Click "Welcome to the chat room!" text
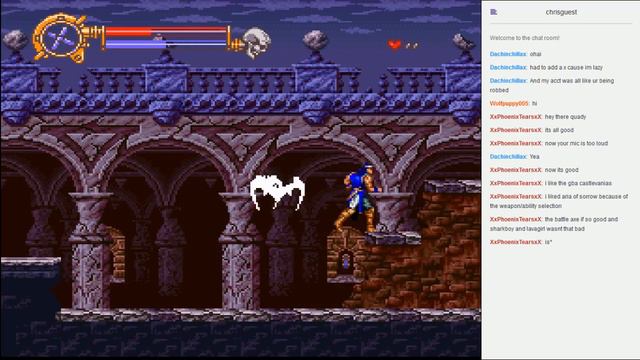 point(524,38)
